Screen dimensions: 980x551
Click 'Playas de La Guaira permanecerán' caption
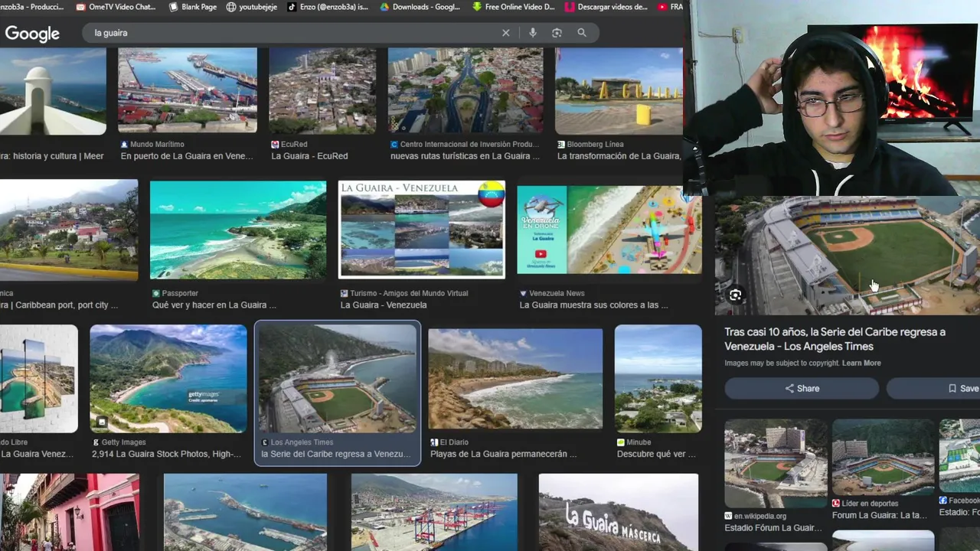point(504,455)
